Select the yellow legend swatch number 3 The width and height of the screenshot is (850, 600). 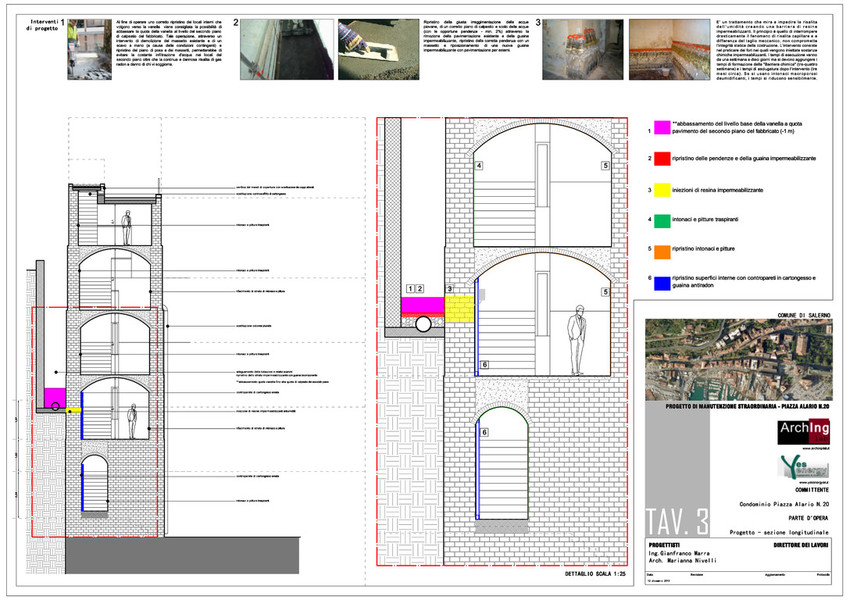(x=661, y=188)
